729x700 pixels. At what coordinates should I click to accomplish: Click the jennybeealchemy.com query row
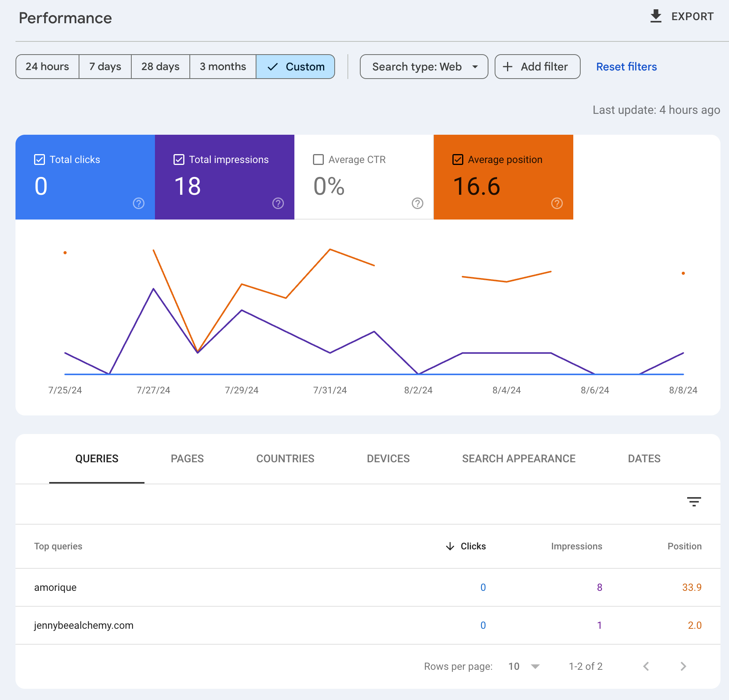pos(368,625)
